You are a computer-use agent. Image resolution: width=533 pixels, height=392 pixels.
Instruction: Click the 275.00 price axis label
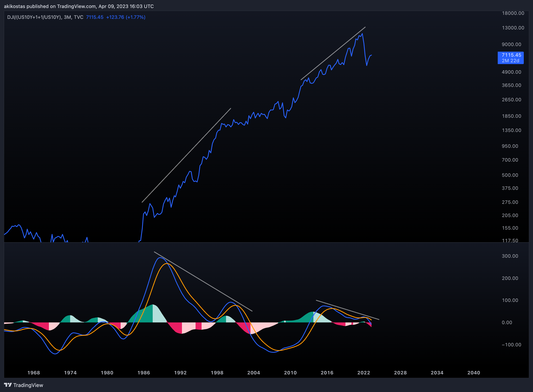pyautogui.click(x=510, y=202)
